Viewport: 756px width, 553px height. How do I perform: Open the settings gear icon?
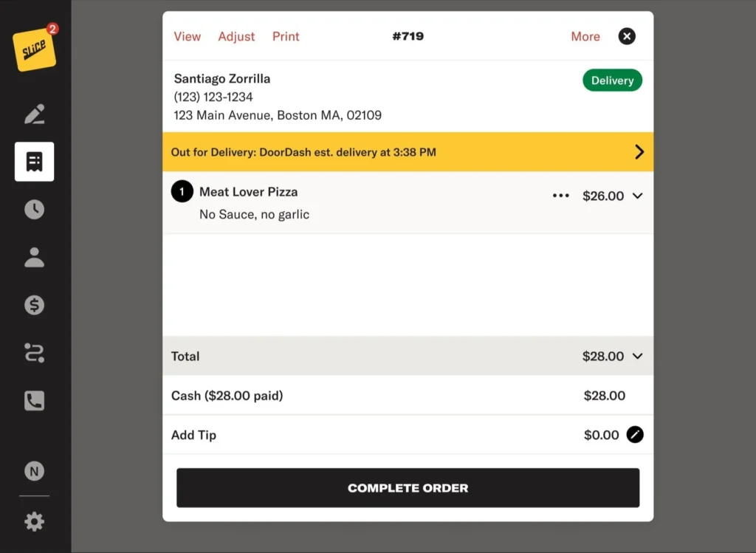click(34, 522)
